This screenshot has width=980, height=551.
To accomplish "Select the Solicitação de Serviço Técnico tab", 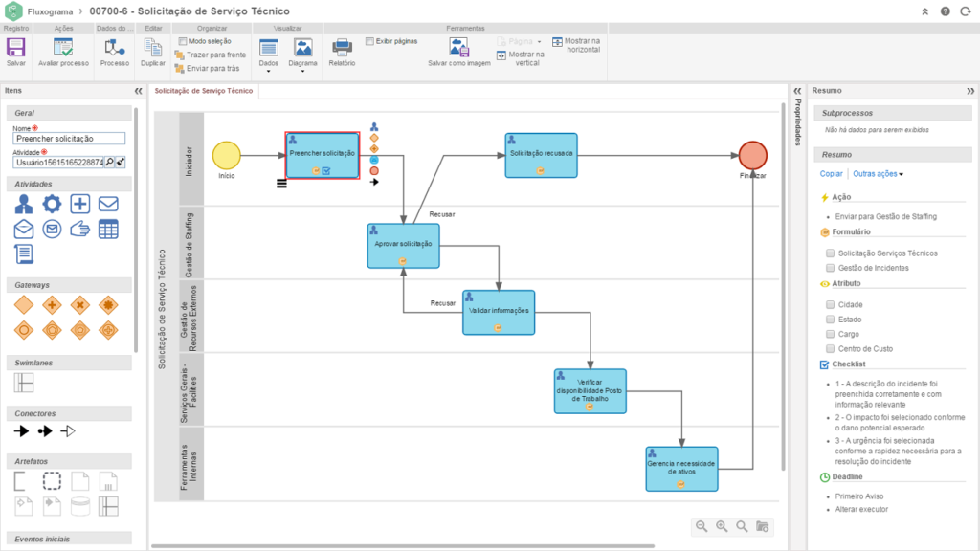I will tap(204, 90).
